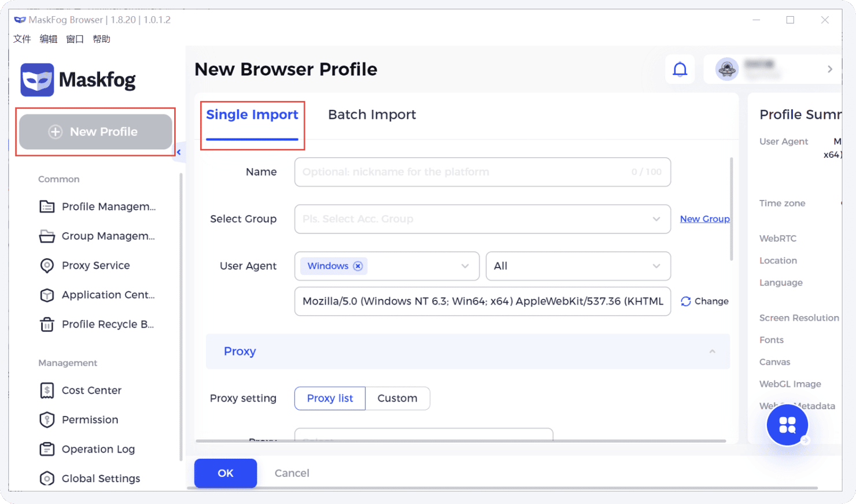Viewport: 856px width, 504px height.
Task: Collapse the Proxy section chevron
Action: (712, 351)
